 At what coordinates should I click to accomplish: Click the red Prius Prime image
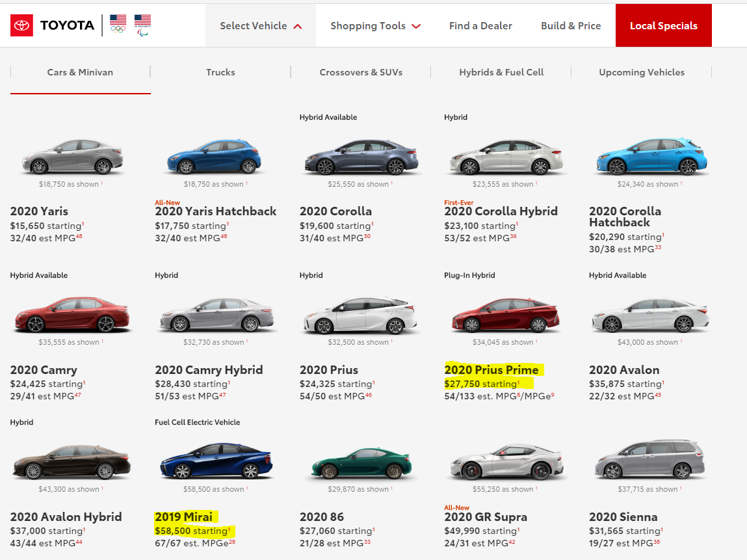pos(505,314)
